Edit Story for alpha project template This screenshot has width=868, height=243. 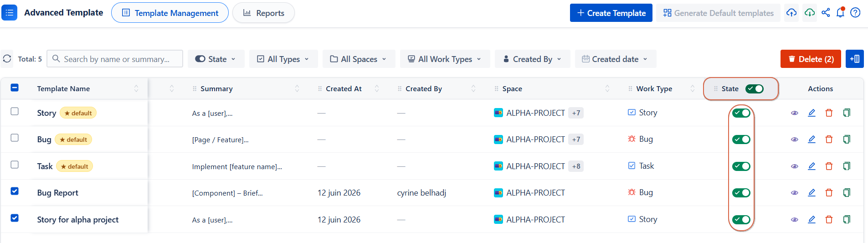click(812, 219)
